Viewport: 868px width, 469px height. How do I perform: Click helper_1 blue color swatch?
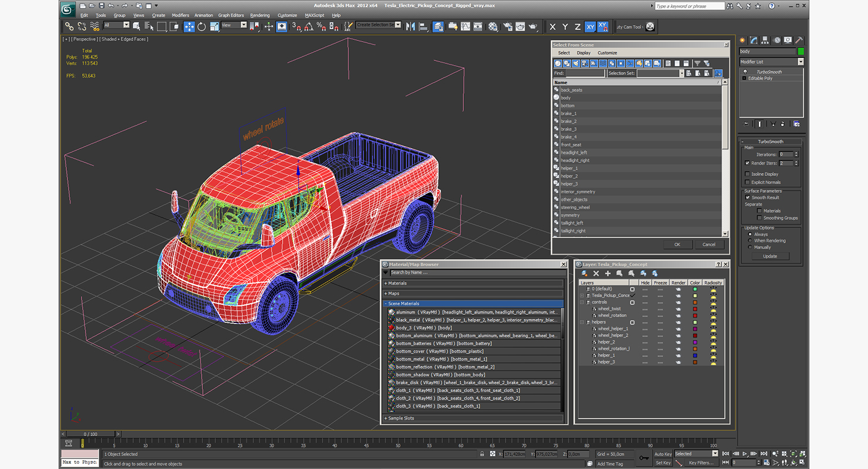(x=695, y=355)
